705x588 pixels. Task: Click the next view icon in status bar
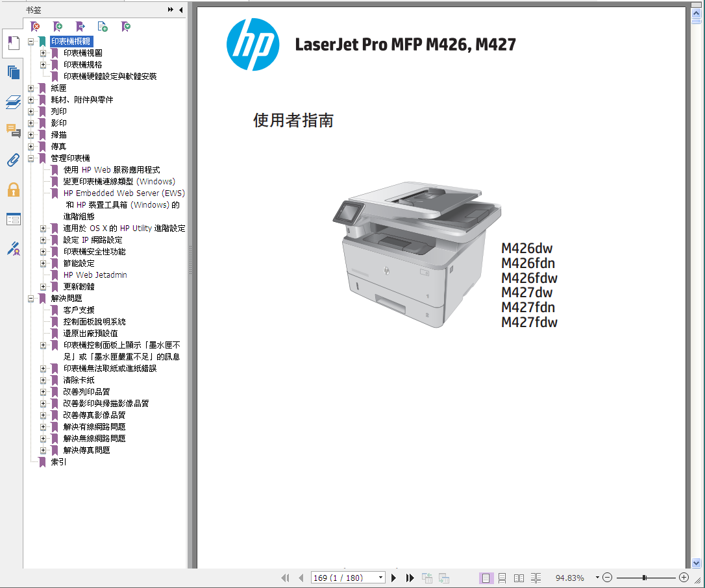tap(444, 578)
